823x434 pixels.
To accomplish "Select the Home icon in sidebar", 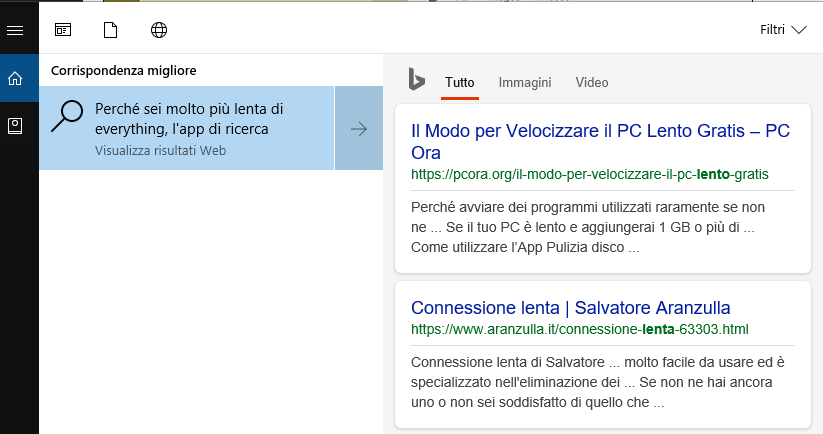I will (x=14, y=79).
